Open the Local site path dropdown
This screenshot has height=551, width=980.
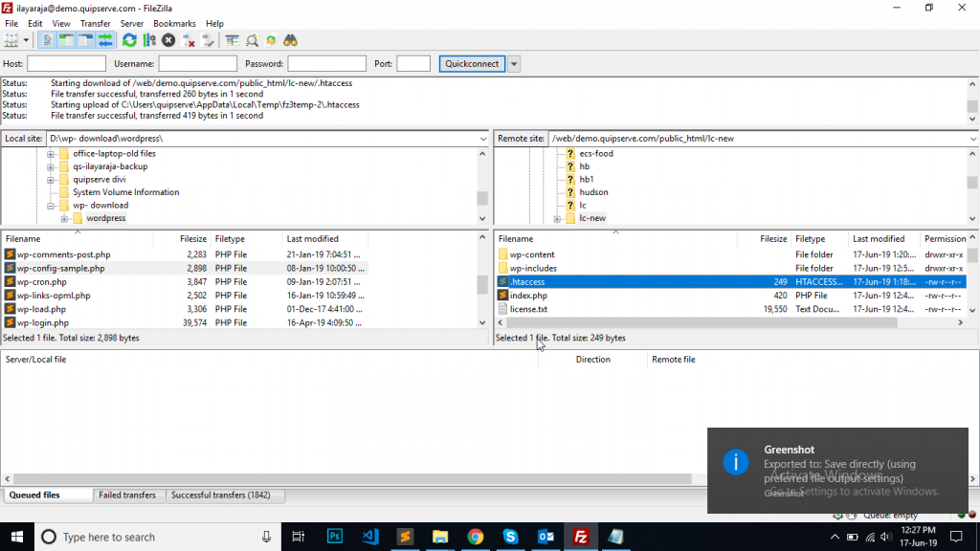pos(483,139)
